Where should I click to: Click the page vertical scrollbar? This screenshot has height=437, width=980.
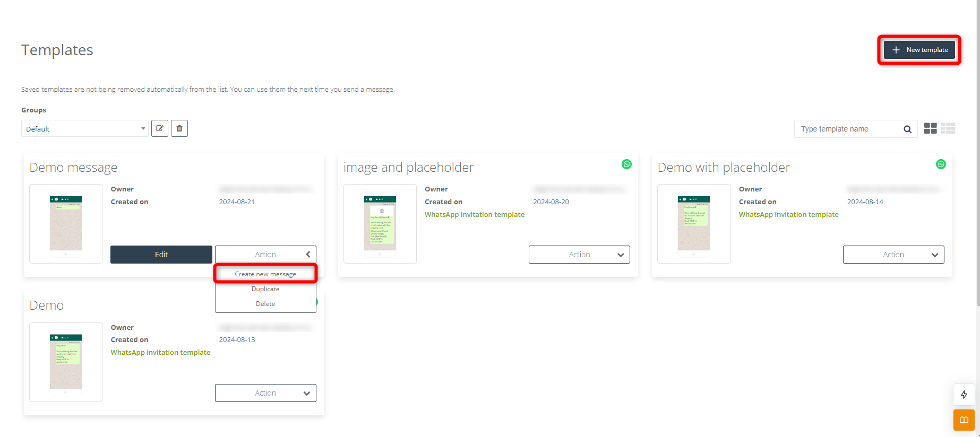pos(978,153)
